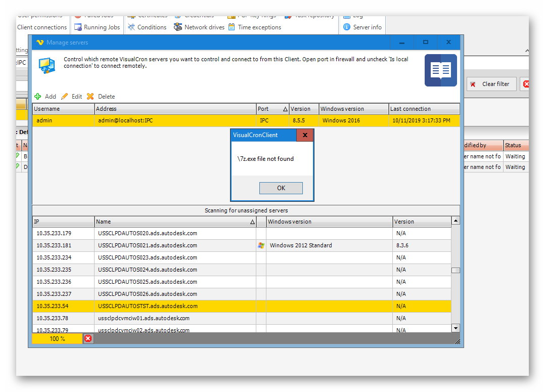
Task: Open Client connections in the ribbon
Action: [x=41, y=27]
